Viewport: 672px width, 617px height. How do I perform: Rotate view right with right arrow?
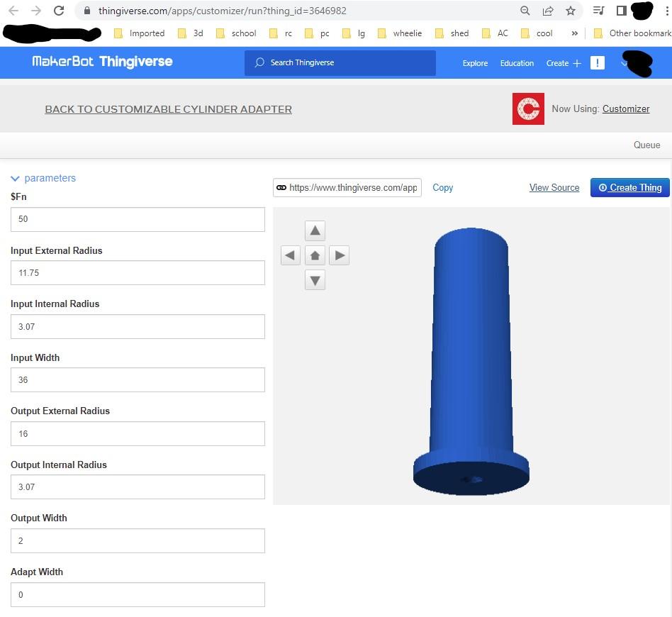340,255
